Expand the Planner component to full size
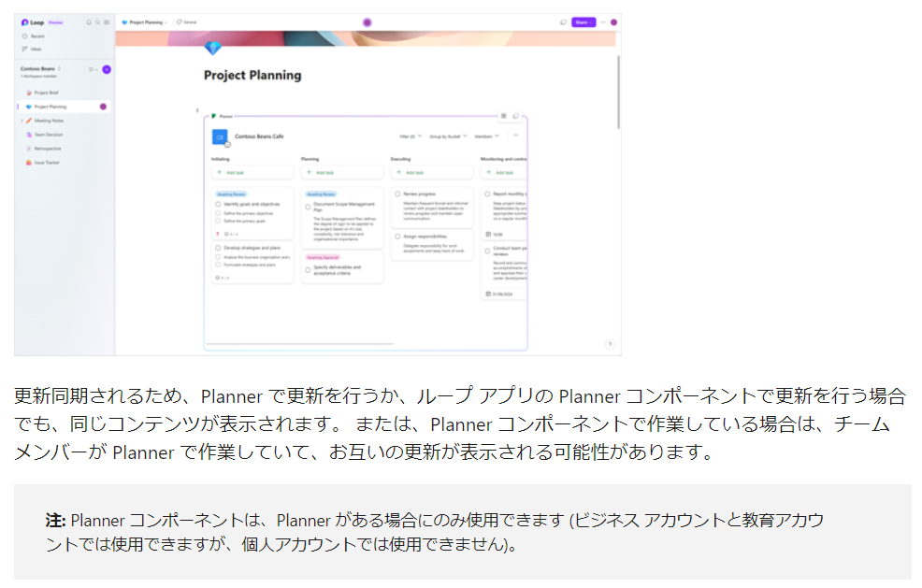 [x=504, y=116]
